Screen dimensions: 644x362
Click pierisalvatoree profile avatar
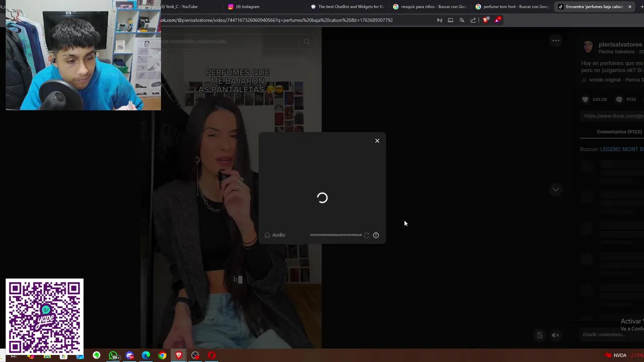(x=588, y=47)
